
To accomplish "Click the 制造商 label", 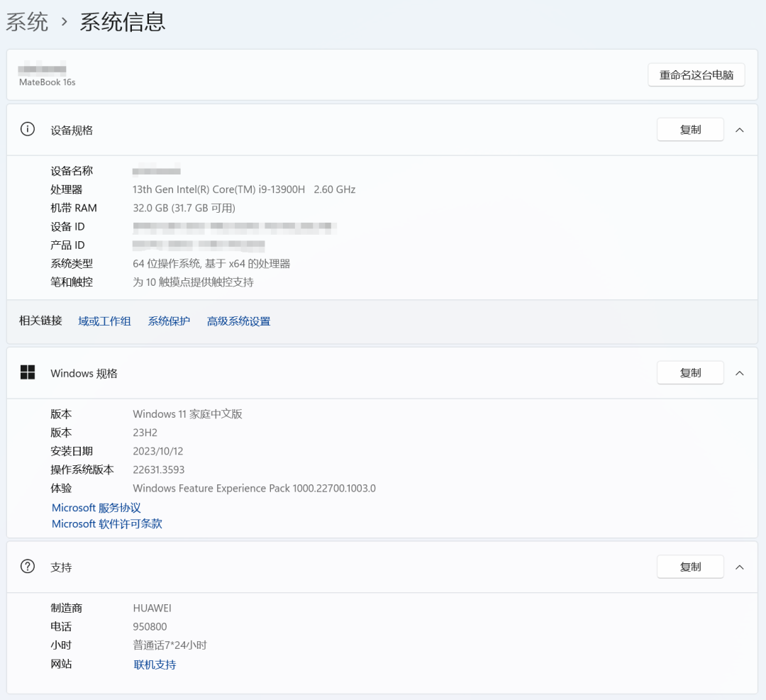I will 67,609.
